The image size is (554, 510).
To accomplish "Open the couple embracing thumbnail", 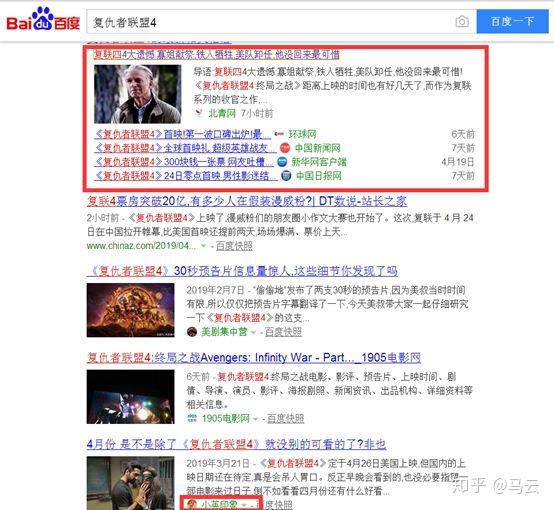I will coord(130,483).
